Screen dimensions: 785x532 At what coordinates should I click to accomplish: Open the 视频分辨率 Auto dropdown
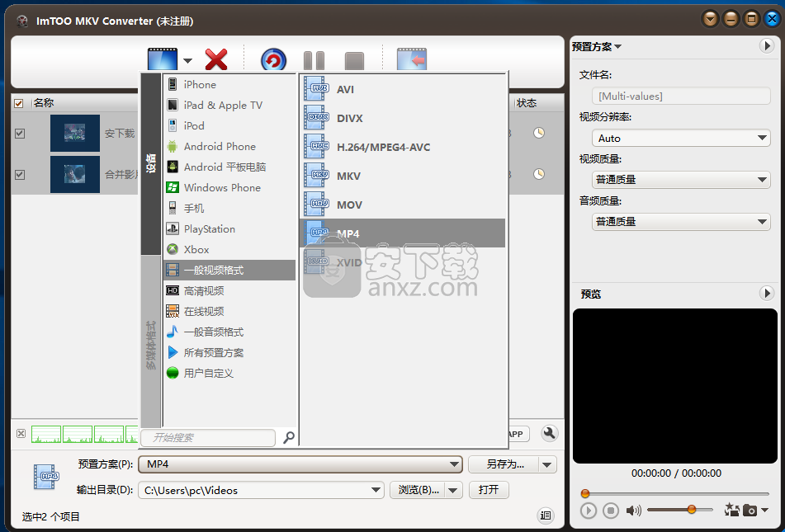(x=681, y=138)
